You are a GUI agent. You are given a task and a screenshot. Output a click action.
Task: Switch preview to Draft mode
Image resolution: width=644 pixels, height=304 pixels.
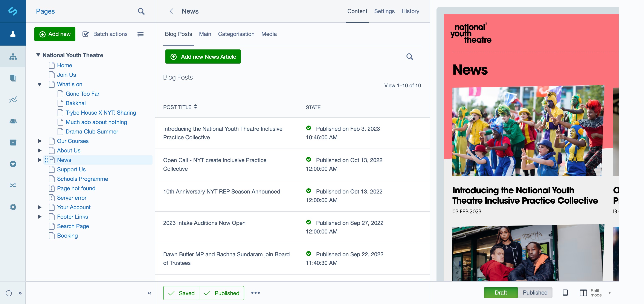pyautogui.click(x=501, y=292)
